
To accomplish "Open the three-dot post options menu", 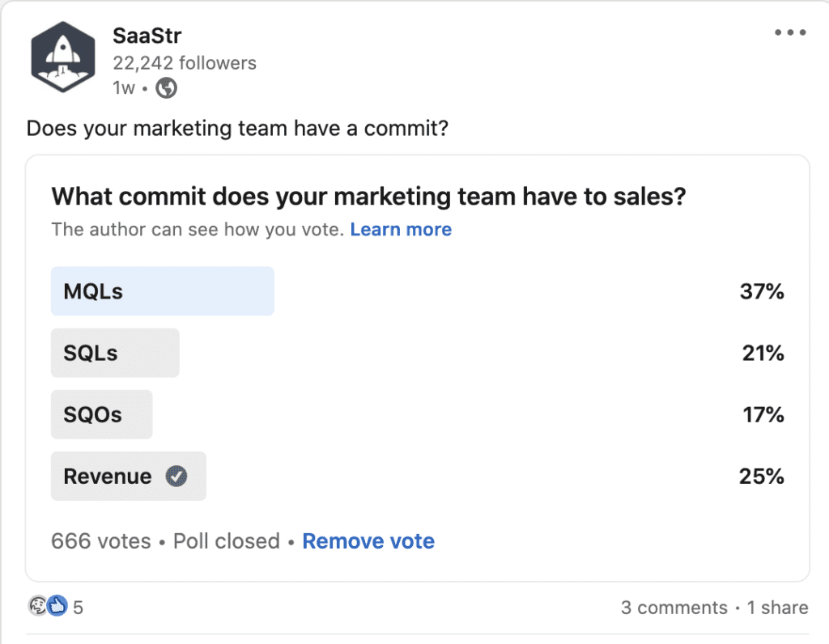I will tap(789, 33).
